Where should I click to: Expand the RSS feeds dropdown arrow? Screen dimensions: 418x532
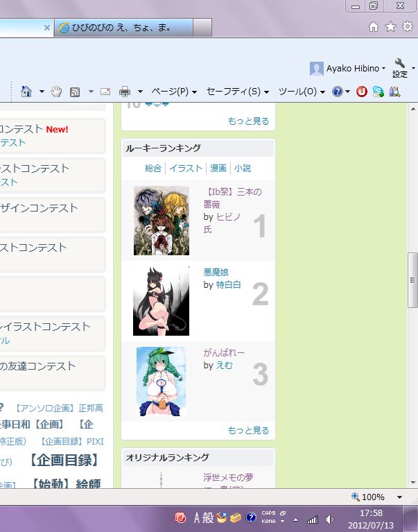click(x=91, y=92)
